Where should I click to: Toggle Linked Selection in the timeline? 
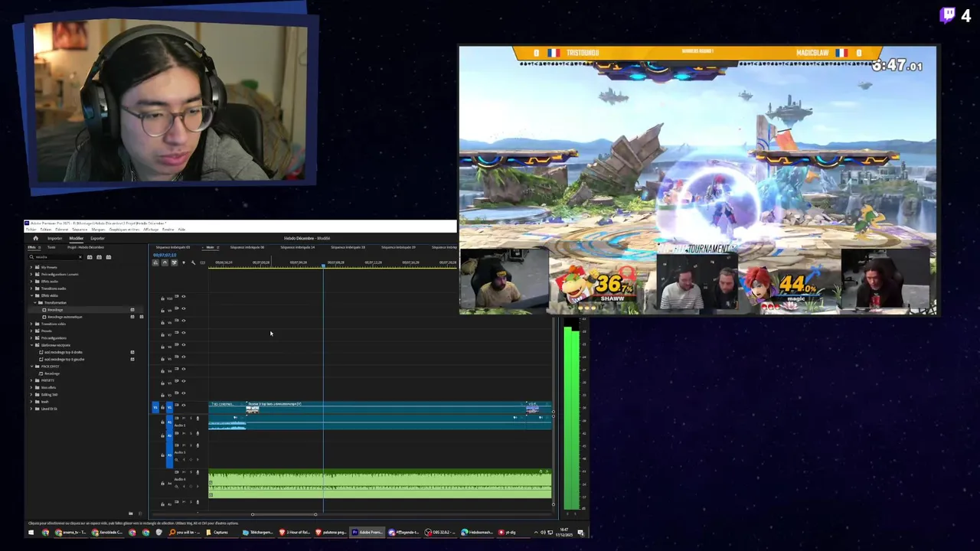pos(174,262)
